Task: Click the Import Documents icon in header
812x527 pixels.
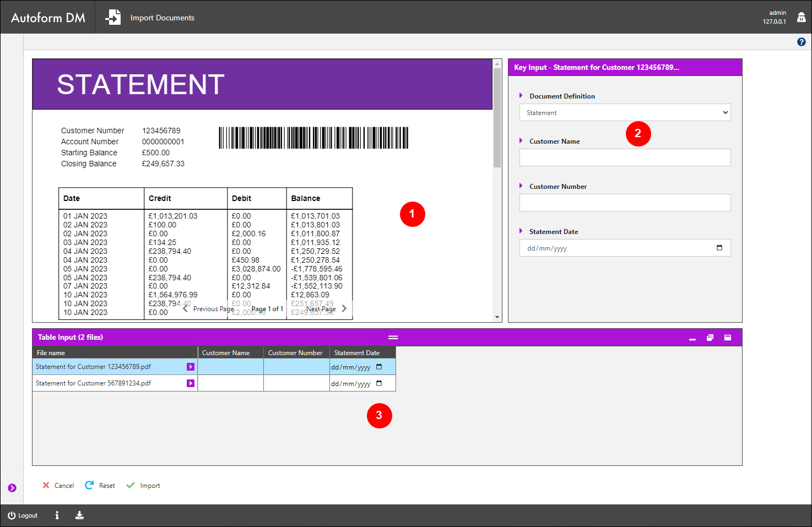Action: 113,17
